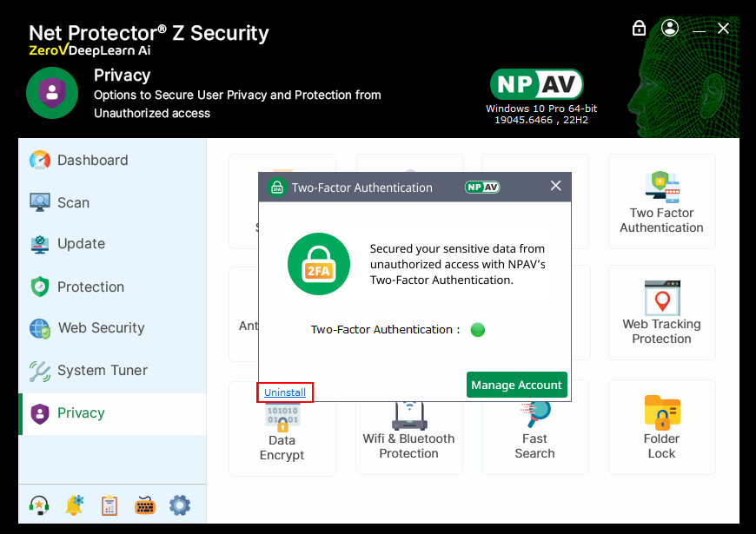
Task: Switch to the Scan section
Action: (x=73, y=203)
